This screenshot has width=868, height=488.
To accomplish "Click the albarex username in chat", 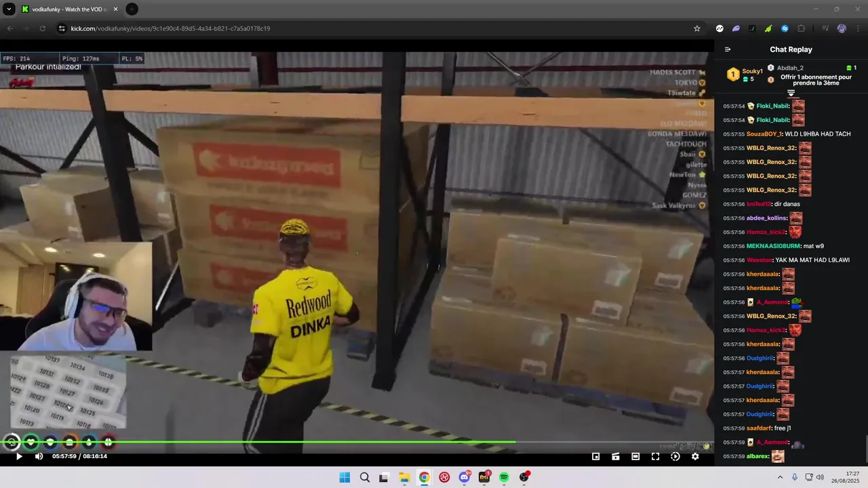I will coord(757,456).
